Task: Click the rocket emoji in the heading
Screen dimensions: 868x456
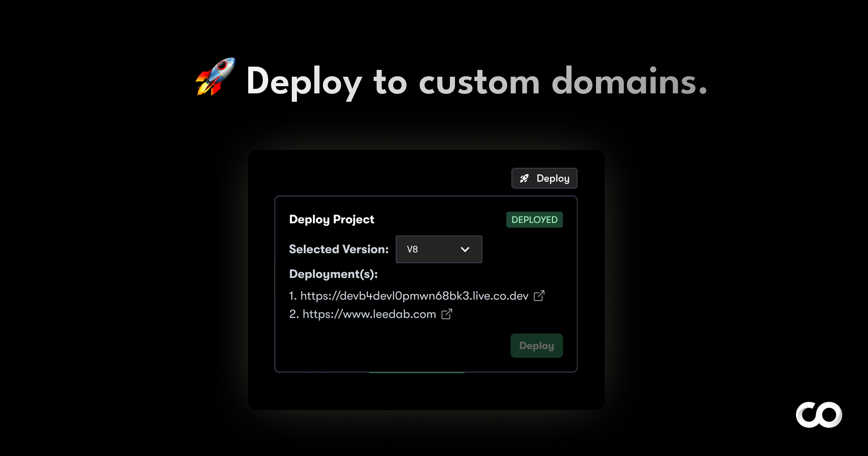Action: (x=216, y=77)
